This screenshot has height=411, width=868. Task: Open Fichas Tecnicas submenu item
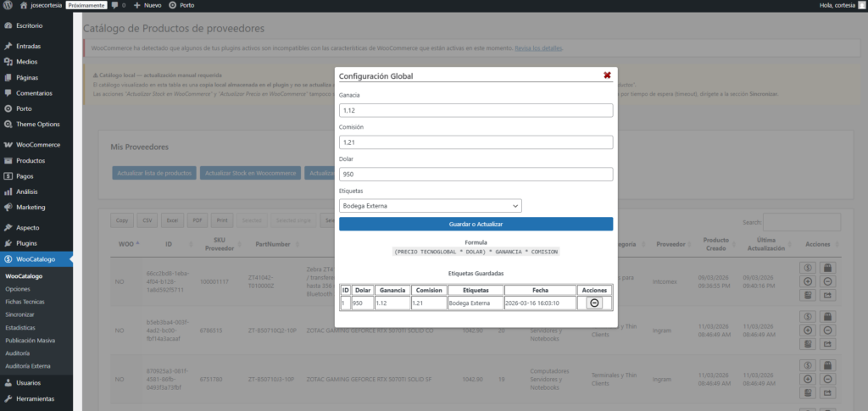tap(25, 301)
